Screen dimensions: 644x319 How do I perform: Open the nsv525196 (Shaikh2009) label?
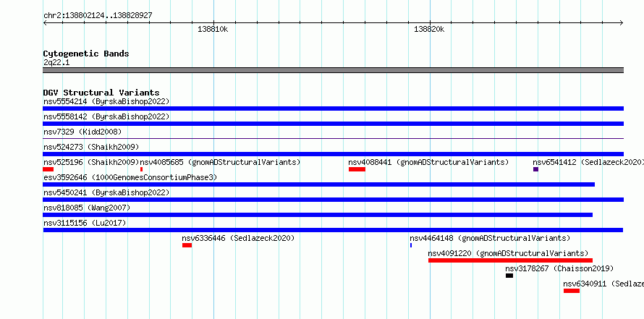point(91,162)
